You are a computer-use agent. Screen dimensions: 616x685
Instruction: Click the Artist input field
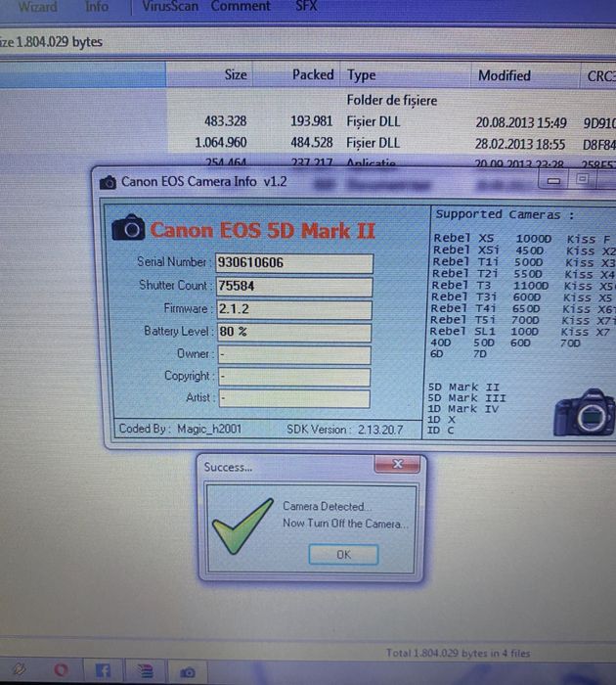click(294, 398)
